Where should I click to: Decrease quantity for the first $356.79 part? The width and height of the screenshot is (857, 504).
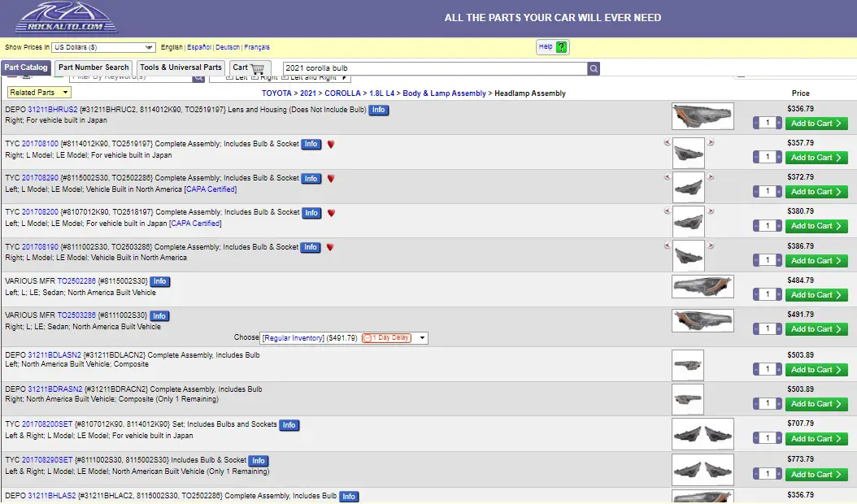(x=756, y=124)
